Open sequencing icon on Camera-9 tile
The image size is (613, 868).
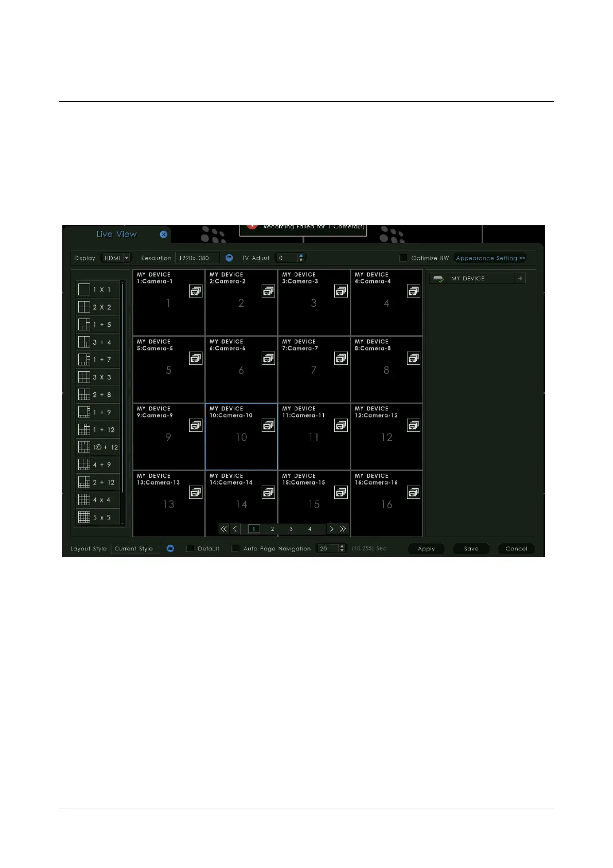coord(196,425)
